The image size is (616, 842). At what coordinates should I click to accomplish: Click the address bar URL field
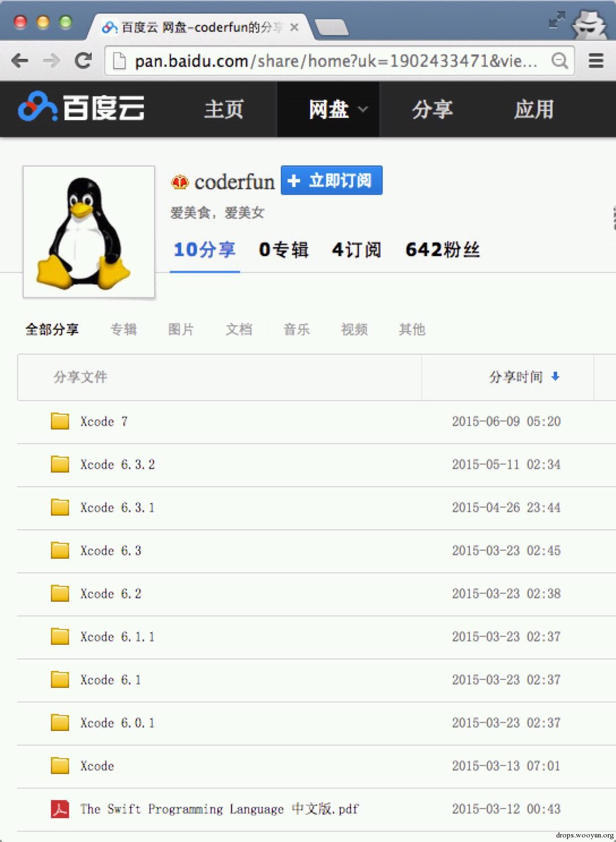(334, 61)
